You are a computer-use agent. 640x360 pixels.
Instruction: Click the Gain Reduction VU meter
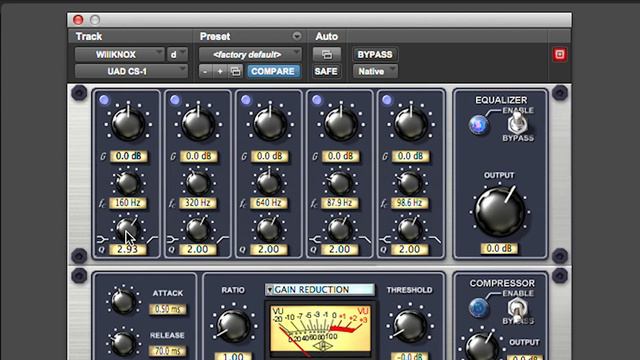[320, 329]
